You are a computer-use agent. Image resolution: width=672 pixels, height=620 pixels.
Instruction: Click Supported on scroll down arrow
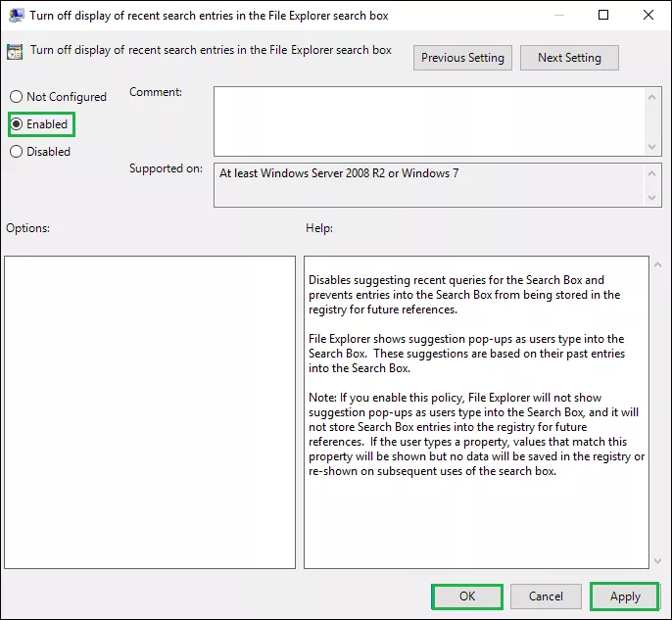click(651, 198)
